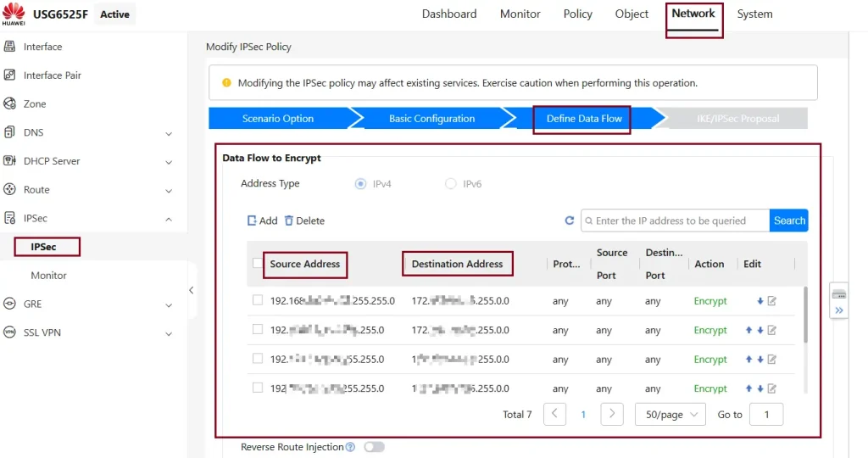
Task: Click the IP address query field
Action: coord(676,221)
